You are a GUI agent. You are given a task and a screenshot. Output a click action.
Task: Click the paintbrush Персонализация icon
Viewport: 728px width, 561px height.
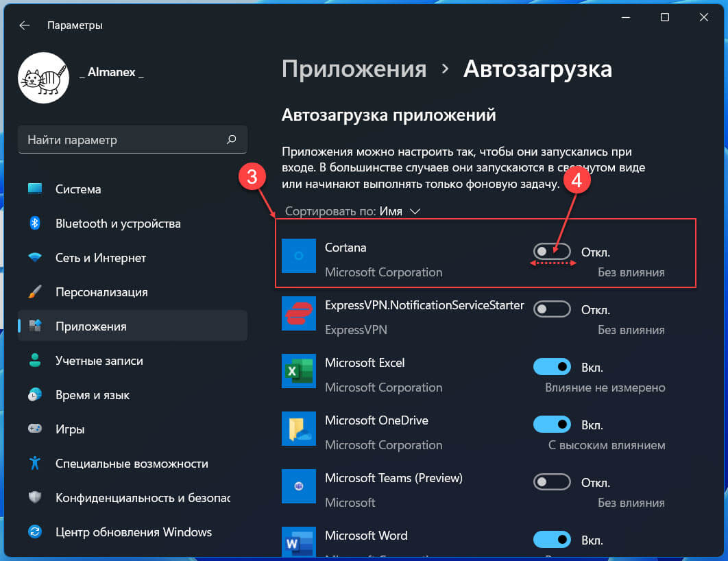coord(35,291)
